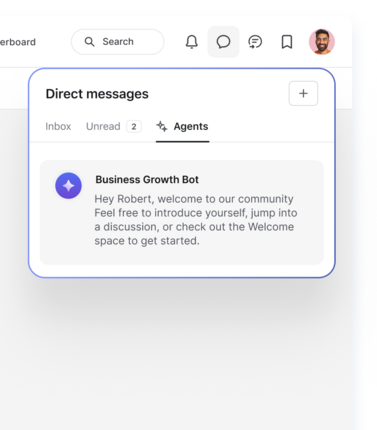The height and width of the screenshot is (430, 377).
Task: Start a new direct message with plus button
Action: tap(303, 93)
